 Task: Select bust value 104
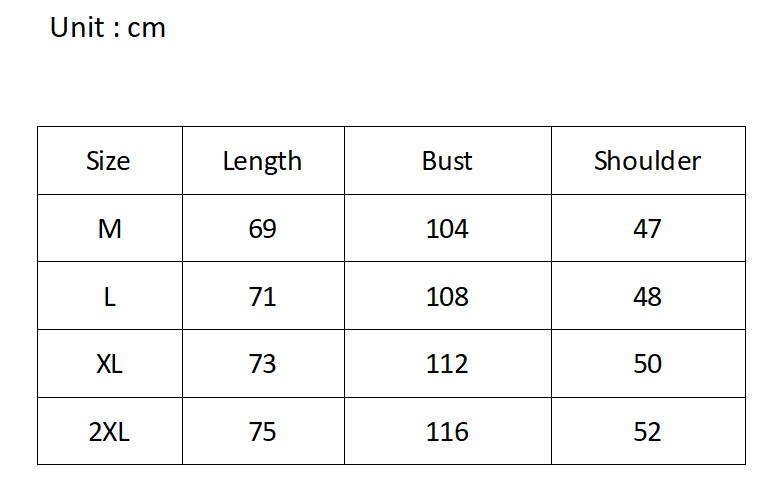[447, 229]
